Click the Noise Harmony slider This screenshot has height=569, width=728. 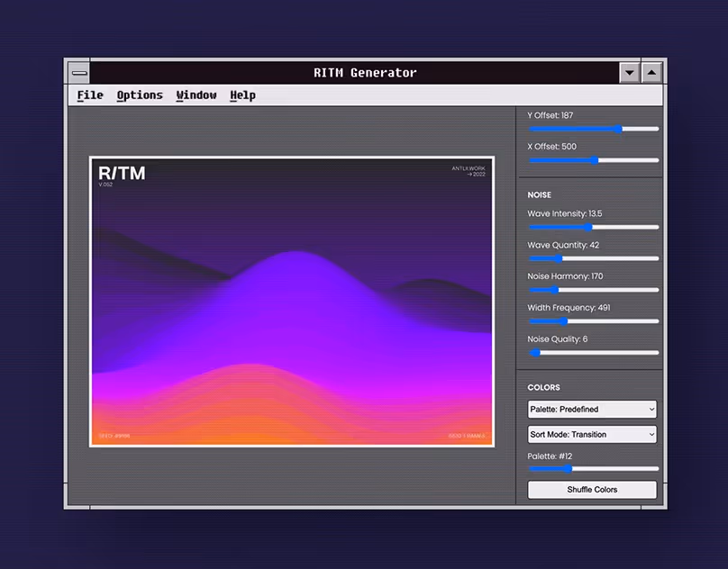tap(593, 290)
